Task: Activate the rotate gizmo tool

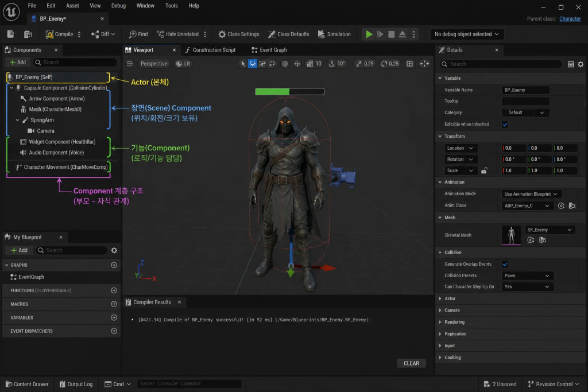Action: click(262, 64)
